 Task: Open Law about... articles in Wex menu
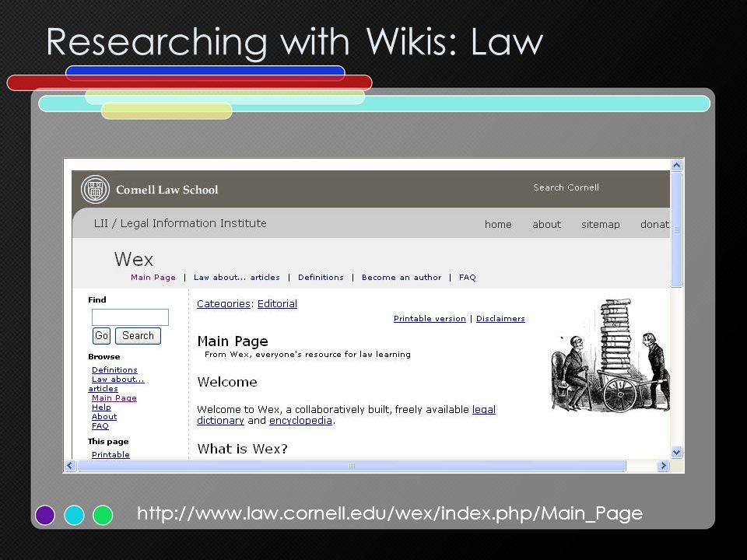(x=237, y=277)
